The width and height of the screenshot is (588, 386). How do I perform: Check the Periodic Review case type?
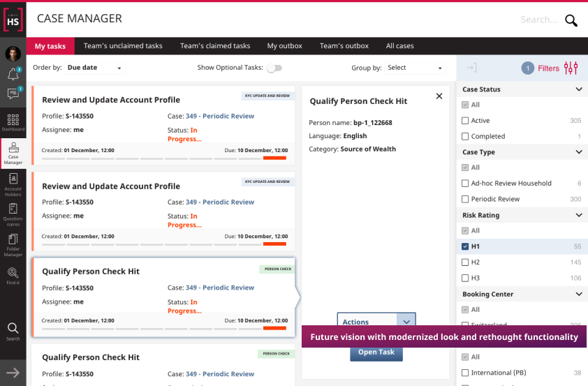coord(465,199)
